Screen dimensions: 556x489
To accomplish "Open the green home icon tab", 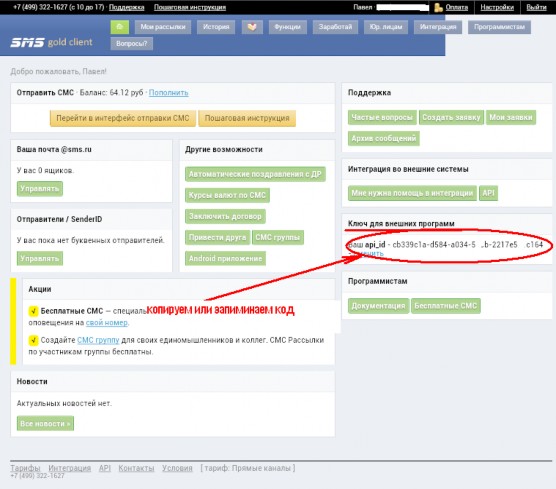I will click(119, 27).
